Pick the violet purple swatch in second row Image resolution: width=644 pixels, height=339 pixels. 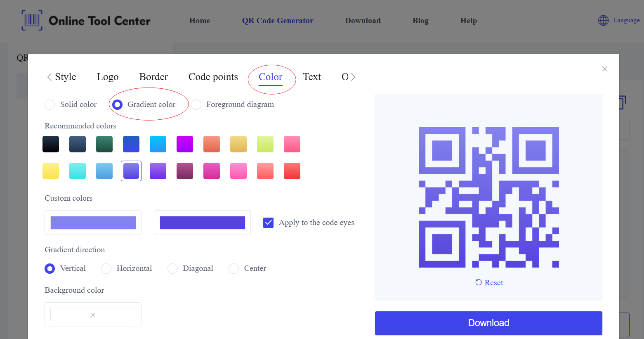pyautogui.click(x=158, y=171)
